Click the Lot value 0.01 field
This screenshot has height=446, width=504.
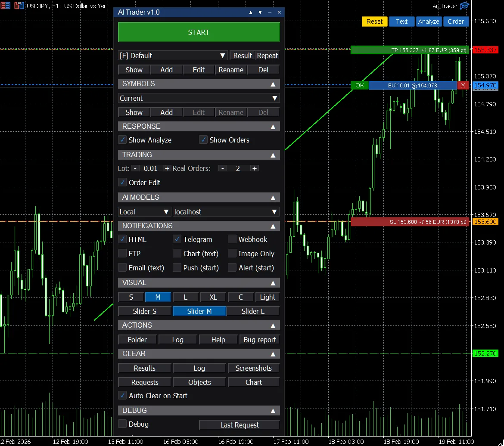coord(151,168)
